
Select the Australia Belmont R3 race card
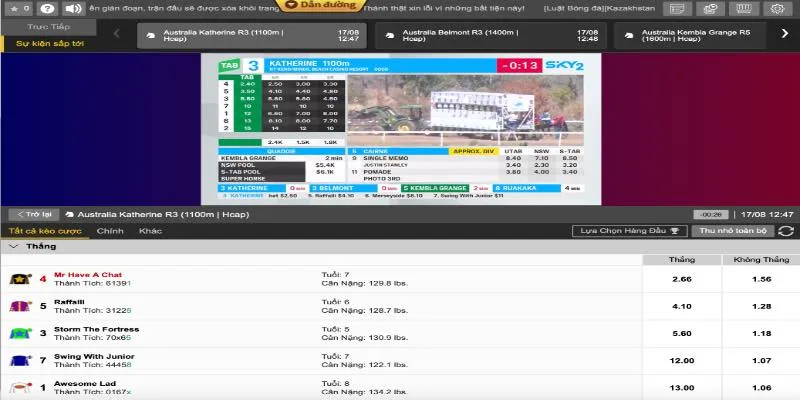click(x=491, y=35)
